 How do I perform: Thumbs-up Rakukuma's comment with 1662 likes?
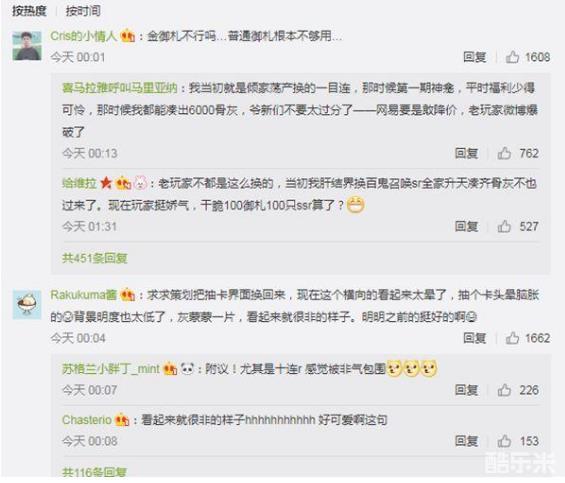pos(512,338)
